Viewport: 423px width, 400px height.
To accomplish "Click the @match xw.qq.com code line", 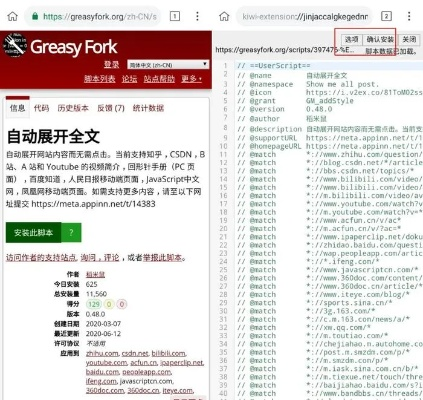I will [304, 327].
